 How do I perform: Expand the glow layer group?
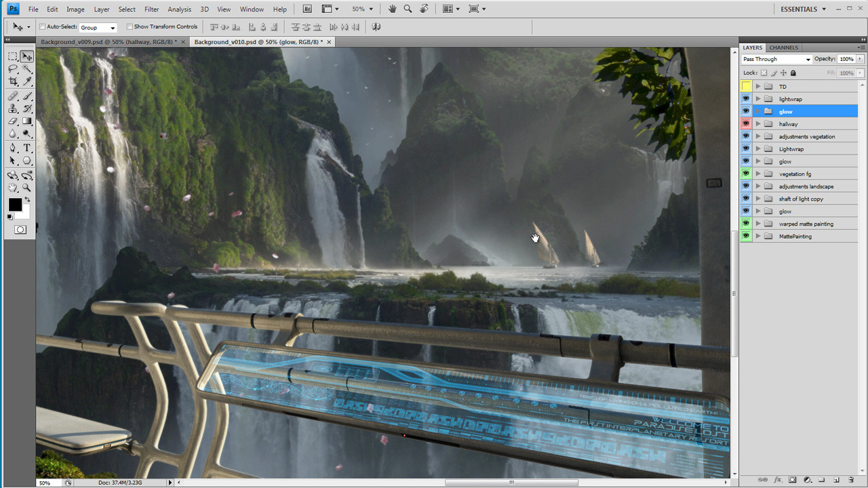tap(757, 111)
